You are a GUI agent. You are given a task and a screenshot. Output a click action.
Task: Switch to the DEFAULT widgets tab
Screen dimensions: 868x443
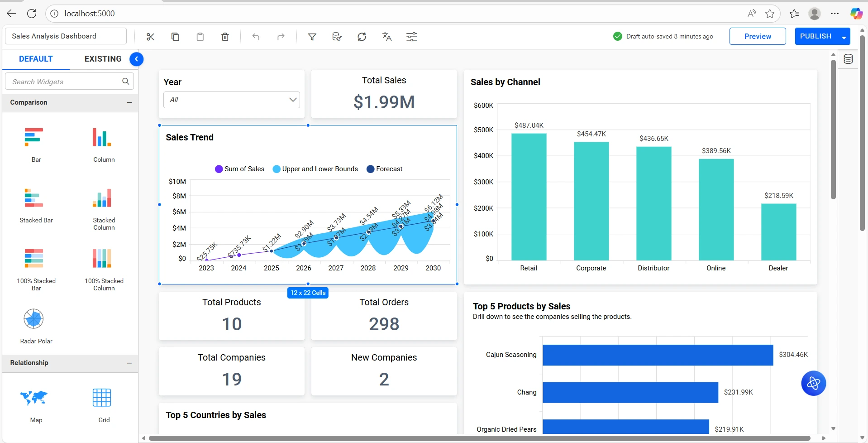click(x=36, y=59)
